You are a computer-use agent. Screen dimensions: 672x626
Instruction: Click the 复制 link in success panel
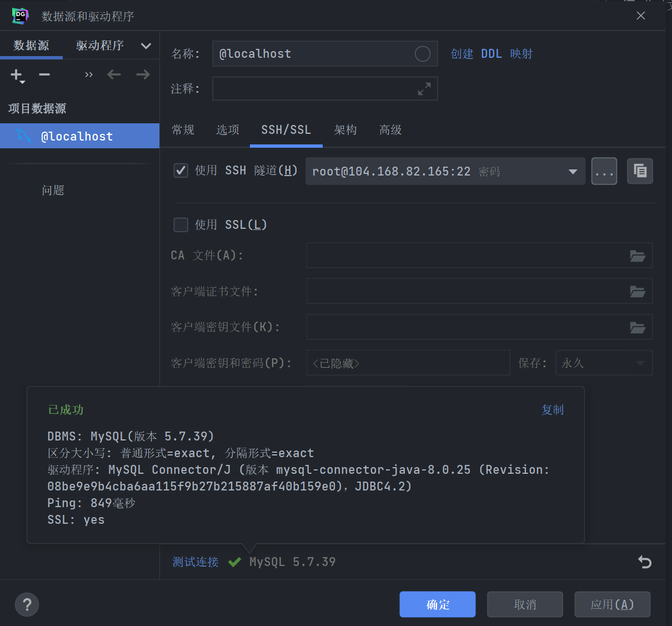(x=553, y=409)
